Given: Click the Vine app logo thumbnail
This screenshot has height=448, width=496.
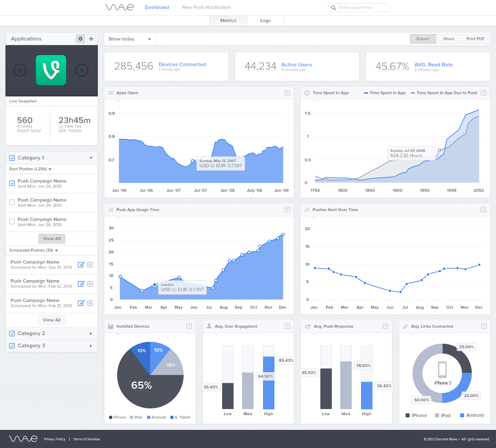Looking at the screenshot, I should click(51, 70).
